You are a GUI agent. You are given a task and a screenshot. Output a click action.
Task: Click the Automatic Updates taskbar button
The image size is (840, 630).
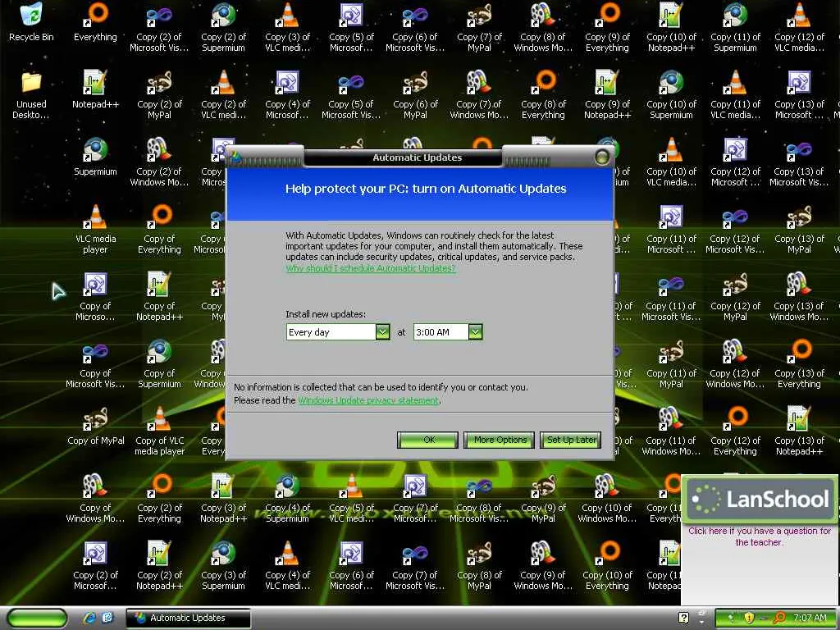[x=188, y=619]
